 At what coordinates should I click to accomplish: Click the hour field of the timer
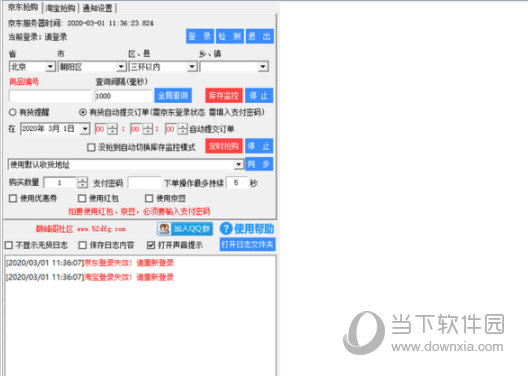100,129
